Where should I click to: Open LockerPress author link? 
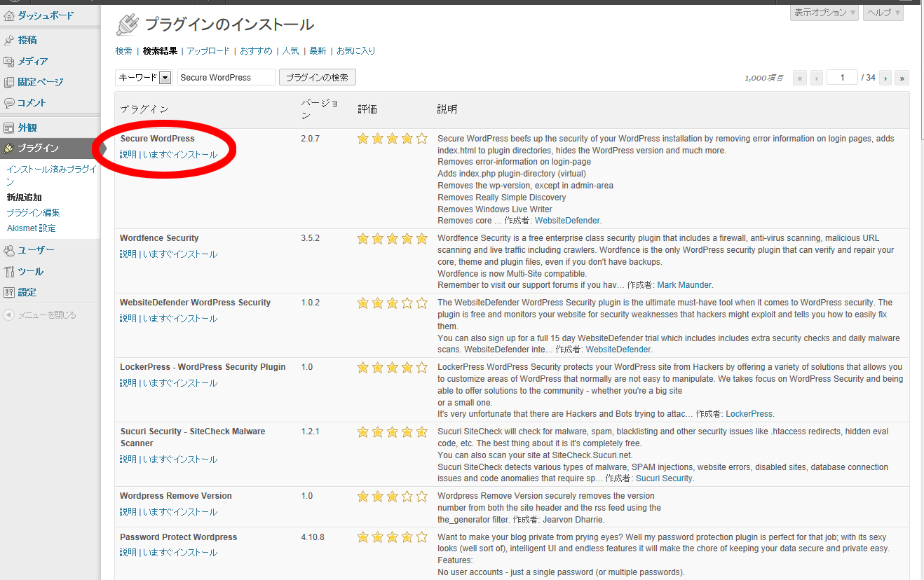pos(749,414)
